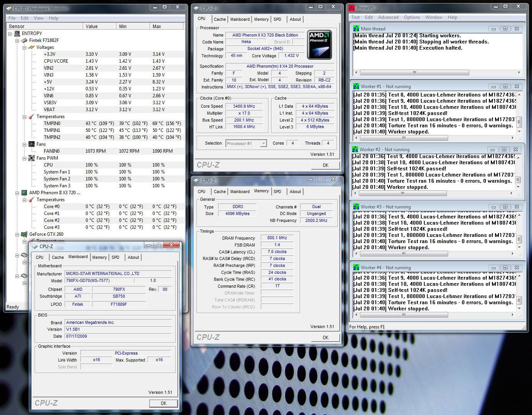Switch to Cache tab in top CPU-Z window
The width and height of the screenshot is (532, 415).
[220, 19]
